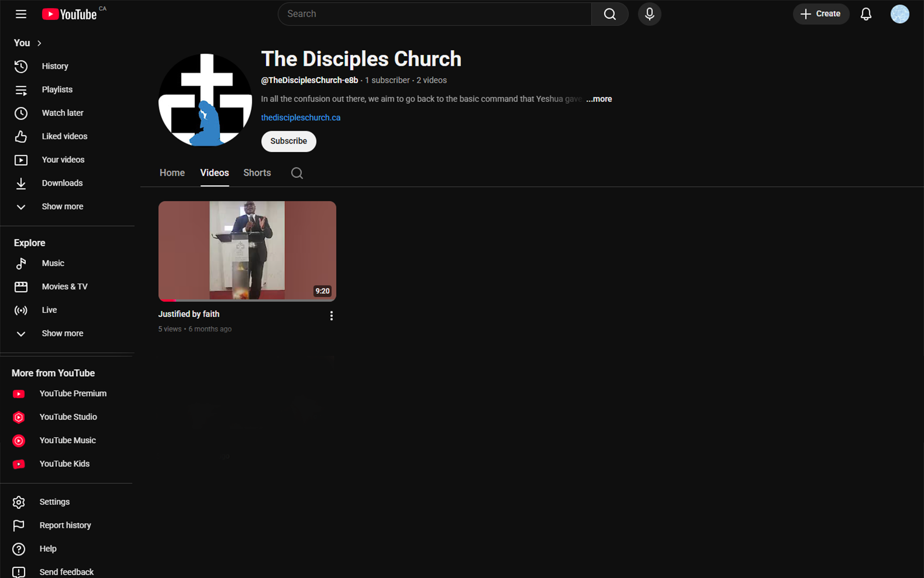
Task: Click the 9:20 duration badge
Action: (x=322, y=291)
